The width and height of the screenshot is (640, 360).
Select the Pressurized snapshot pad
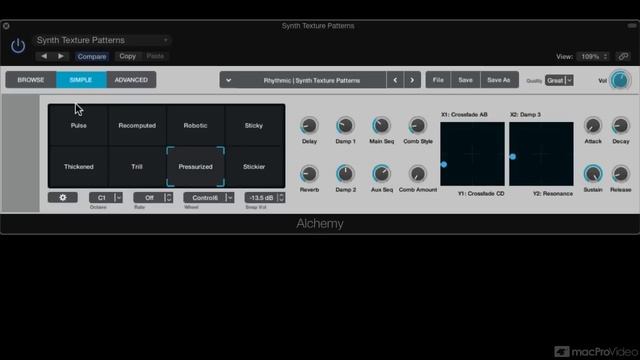(x=195, y=167)
